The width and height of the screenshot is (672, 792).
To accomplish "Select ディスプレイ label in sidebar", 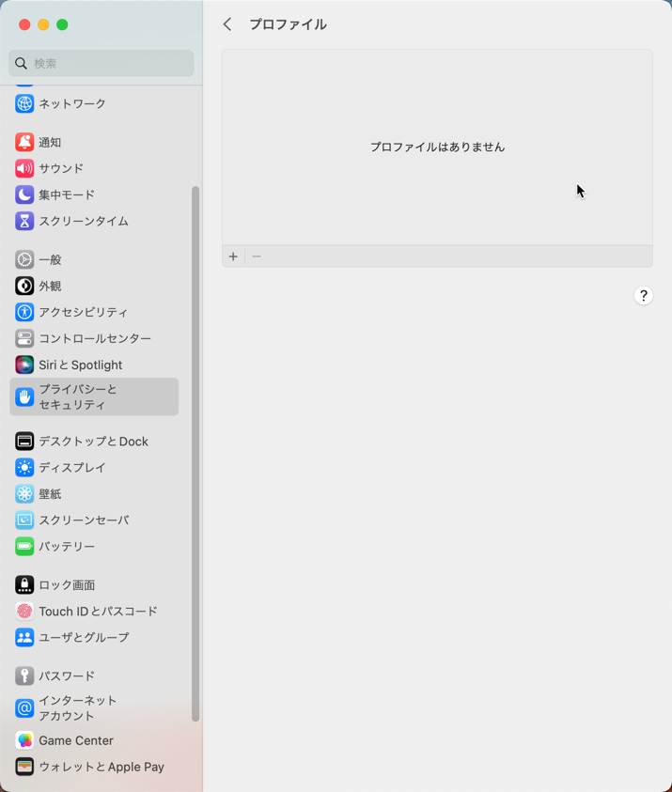I will pos(72,468).
